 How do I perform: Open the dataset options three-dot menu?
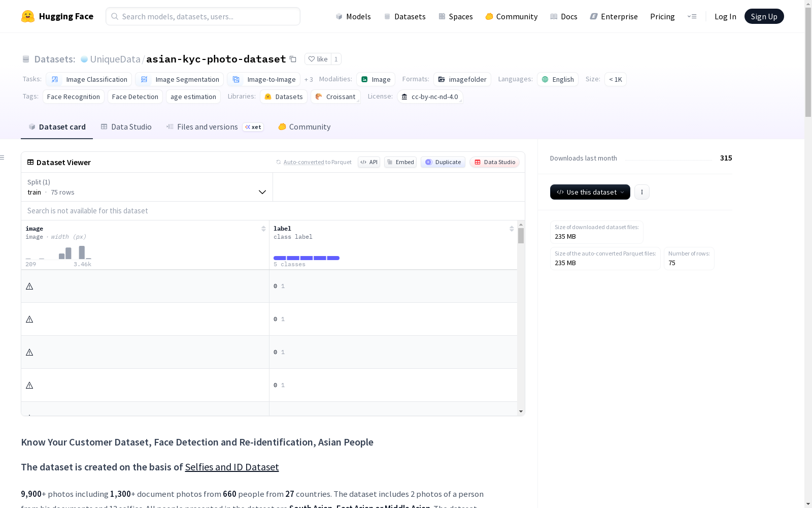click(642, 192)
